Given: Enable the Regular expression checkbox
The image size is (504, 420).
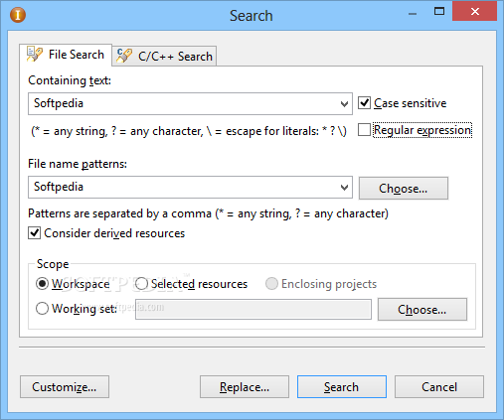Looking at the screenshot, I should [x=364, y=130].
